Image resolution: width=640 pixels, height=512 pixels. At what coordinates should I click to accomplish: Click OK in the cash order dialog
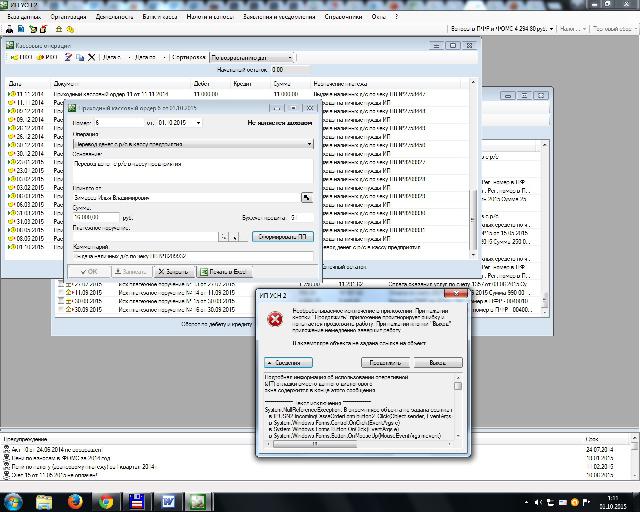[x=89, y=272]
